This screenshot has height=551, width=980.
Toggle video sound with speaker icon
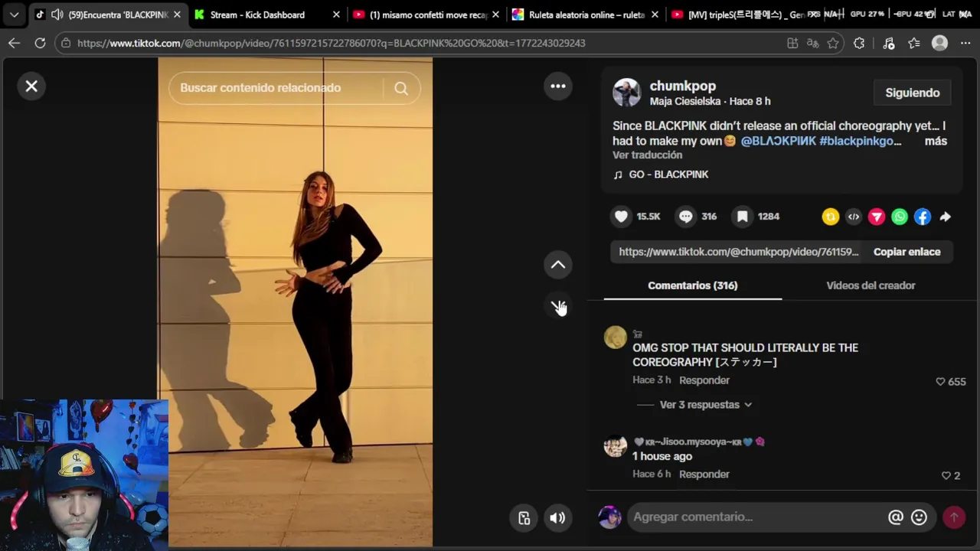click(557, 518)
